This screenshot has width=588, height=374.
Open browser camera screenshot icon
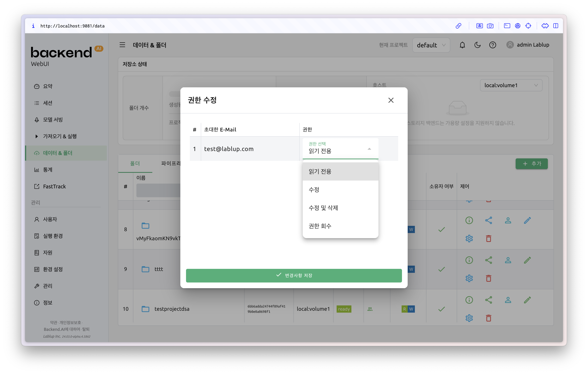pyautogui.click(x=490, y=26)
